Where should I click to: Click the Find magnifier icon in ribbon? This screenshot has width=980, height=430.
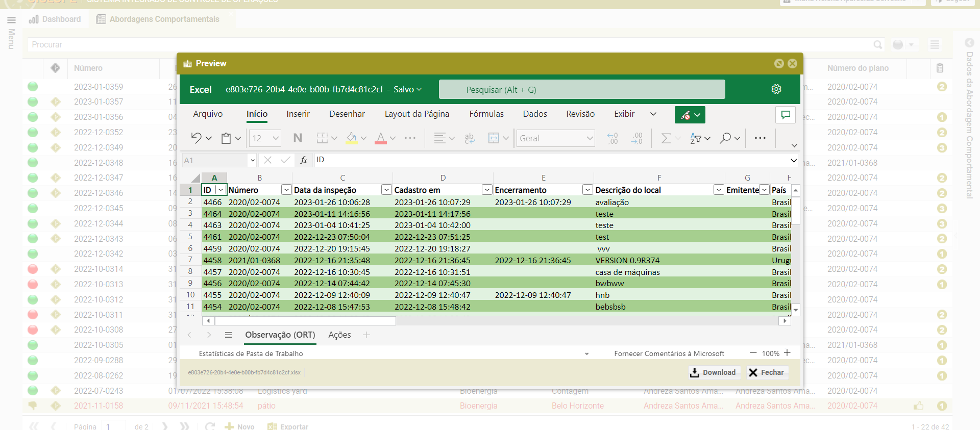click(725, 138)
